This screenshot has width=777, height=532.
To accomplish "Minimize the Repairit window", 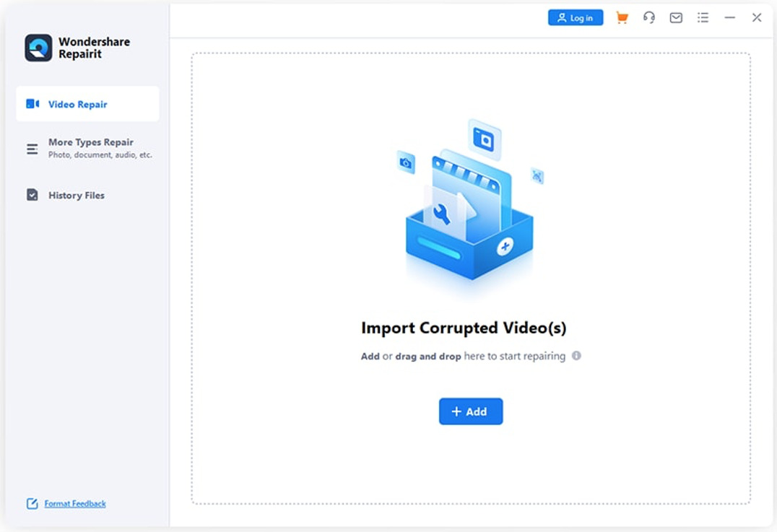I will coord(729,18).
